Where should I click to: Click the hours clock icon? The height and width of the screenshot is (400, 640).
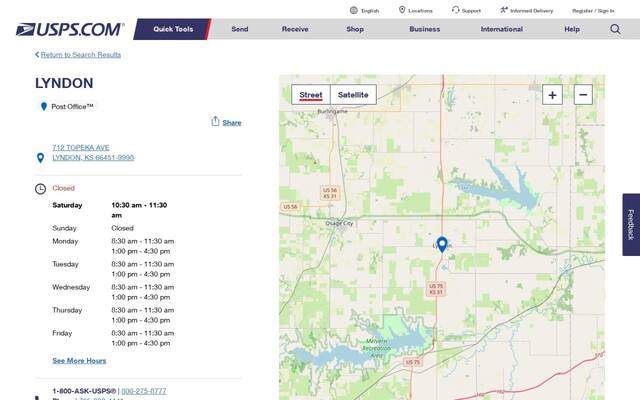(x=40, y=189)
